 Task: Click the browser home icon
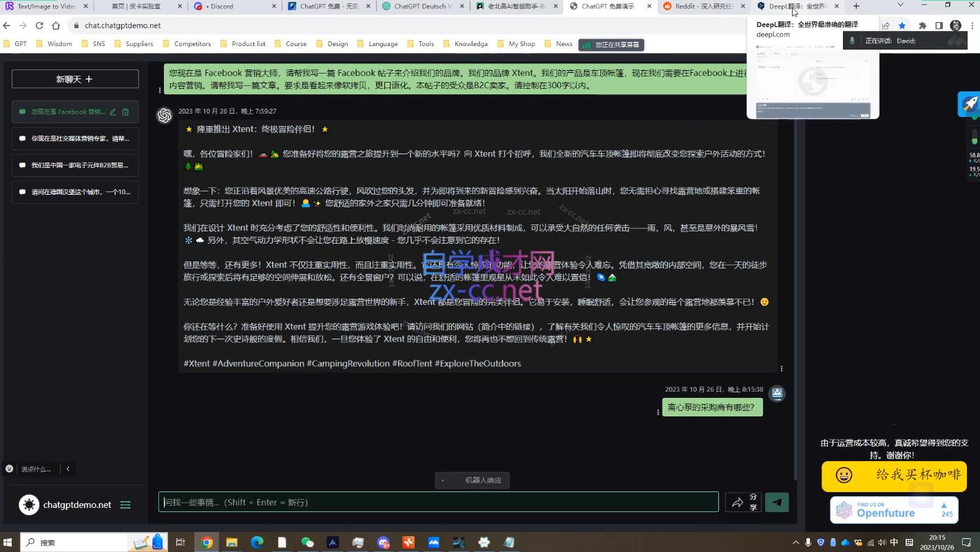[56, 25]
